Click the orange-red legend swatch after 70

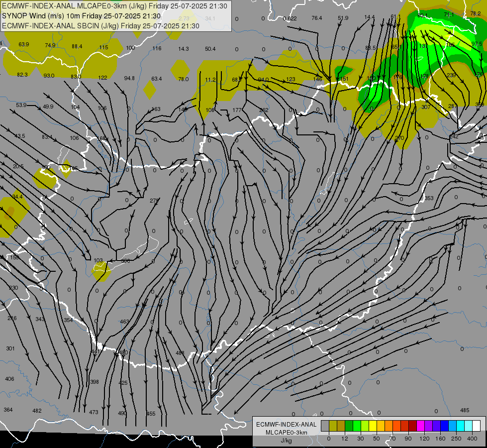coord(396,426)
